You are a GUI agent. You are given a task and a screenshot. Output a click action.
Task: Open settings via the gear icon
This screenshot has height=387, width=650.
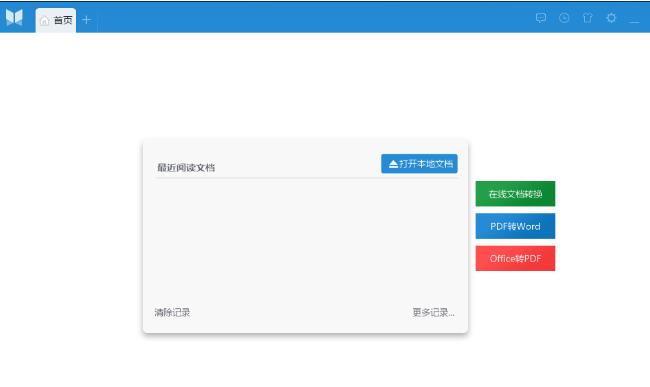point(611,18)
